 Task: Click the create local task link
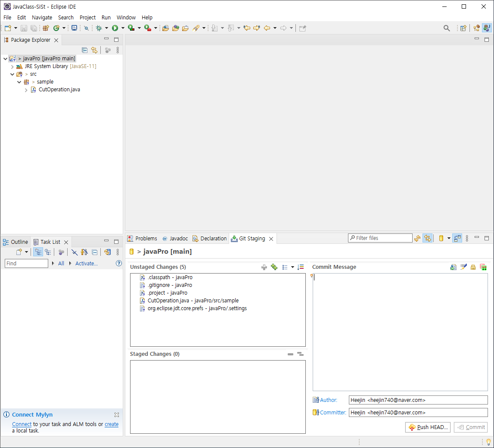click(x=112, y=424)
